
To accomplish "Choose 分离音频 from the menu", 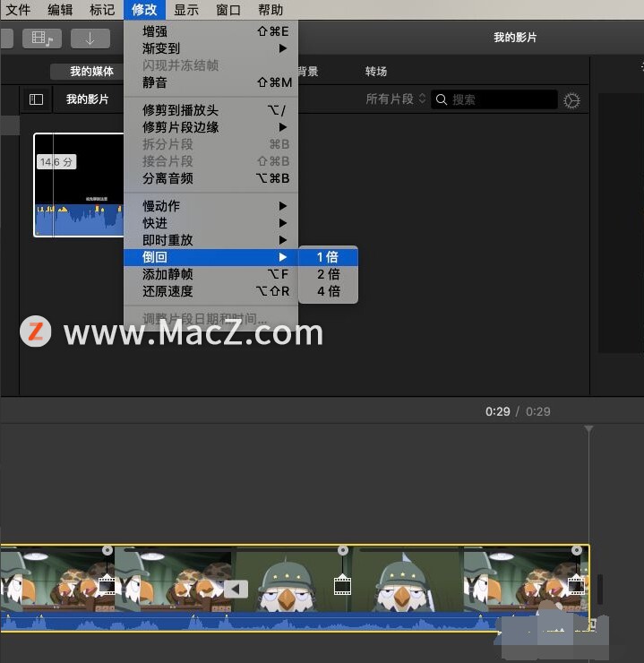I will [214, 178].
